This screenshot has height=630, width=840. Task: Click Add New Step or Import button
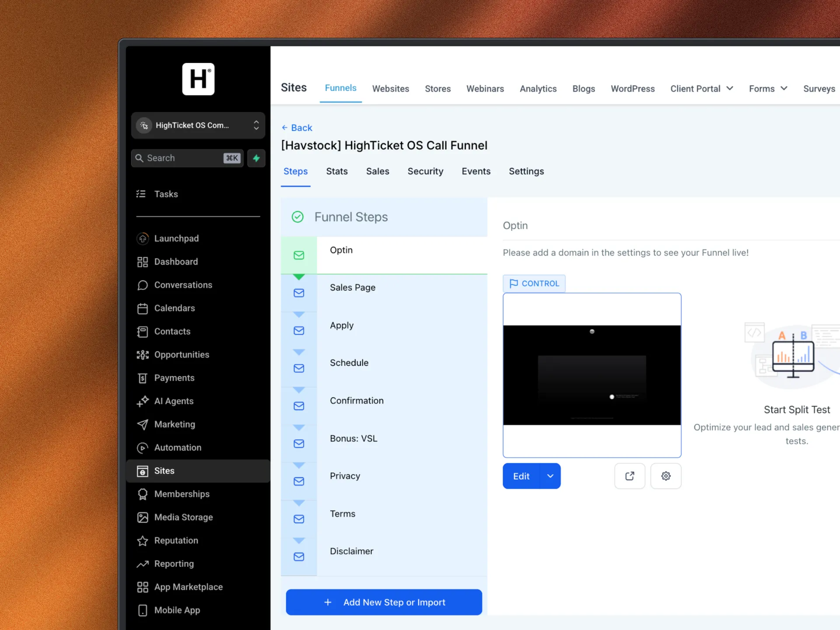pos(384,602)
